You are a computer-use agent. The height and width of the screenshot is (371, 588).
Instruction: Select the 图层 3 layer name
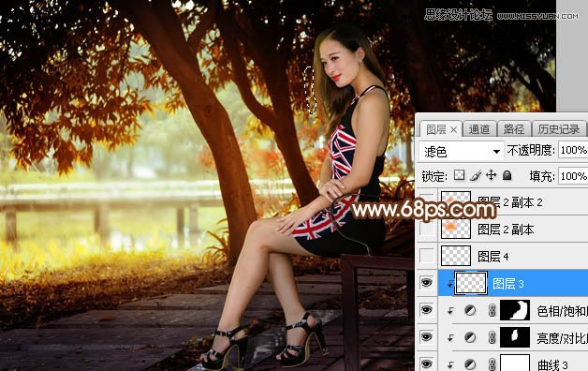508,284
